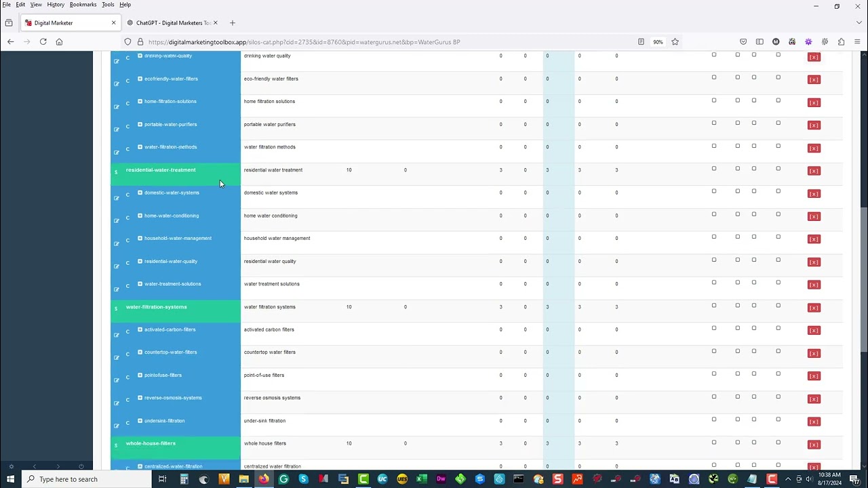This screenshot has height=488, width=868.
Task: Tick the second checkbox in home-water-conditioning row
Action: pos(738,214)
